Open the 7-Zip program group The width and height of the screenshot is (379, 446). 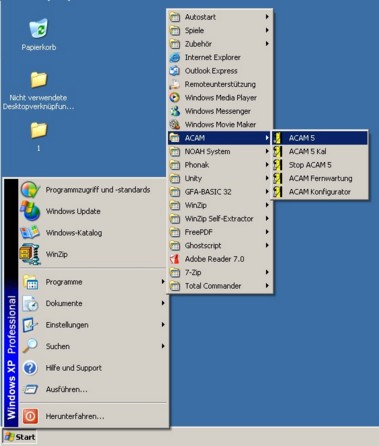(219, 272)
